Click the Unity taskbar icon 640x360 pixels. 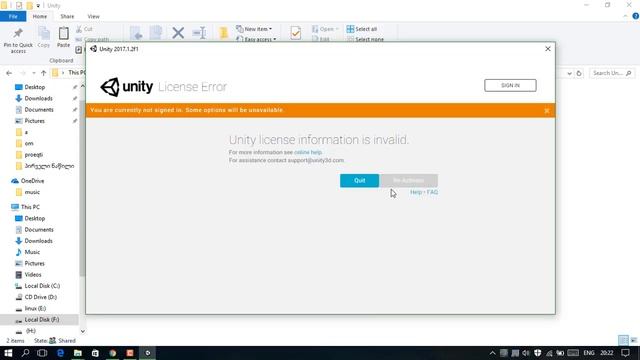tap(148, 353)
